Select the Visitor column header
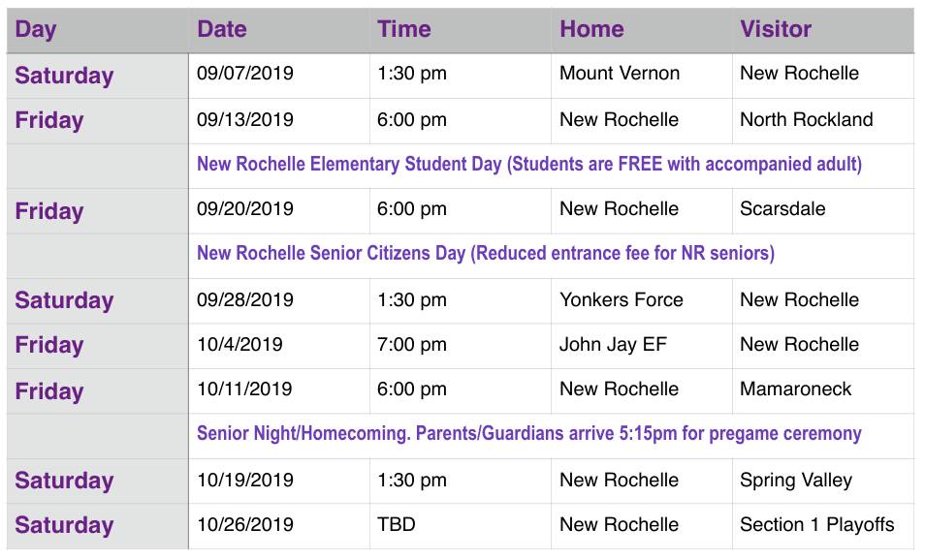 (x=823, y=30)
